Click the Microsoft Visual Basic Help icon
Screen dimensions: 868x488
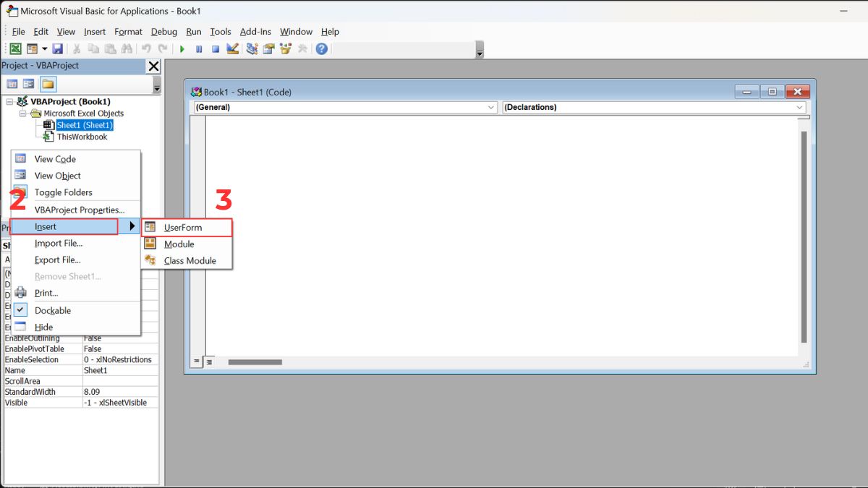tap(321, 48)
